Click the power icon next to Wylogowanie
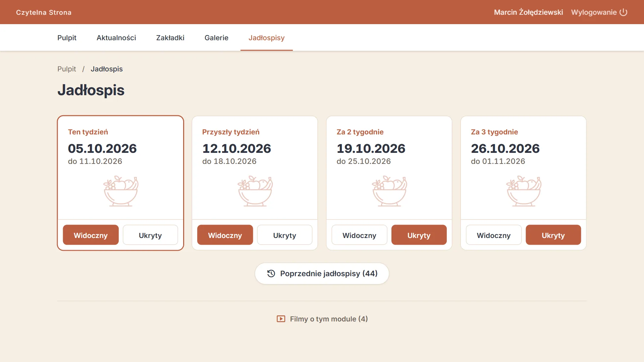644x362 pixels. pyautogui.click(x=623, y=12)
